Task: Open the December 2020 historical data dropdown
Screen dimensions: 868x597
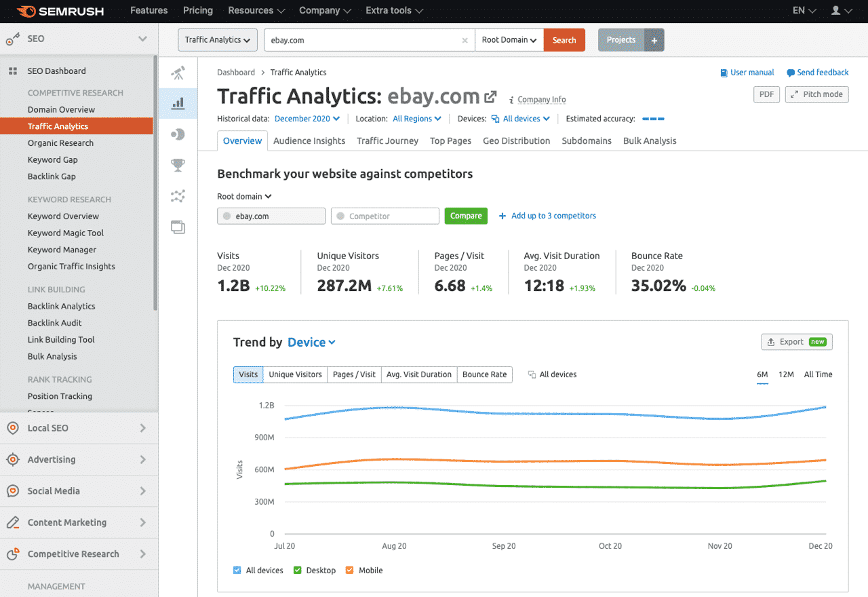Action: point(307,119)
